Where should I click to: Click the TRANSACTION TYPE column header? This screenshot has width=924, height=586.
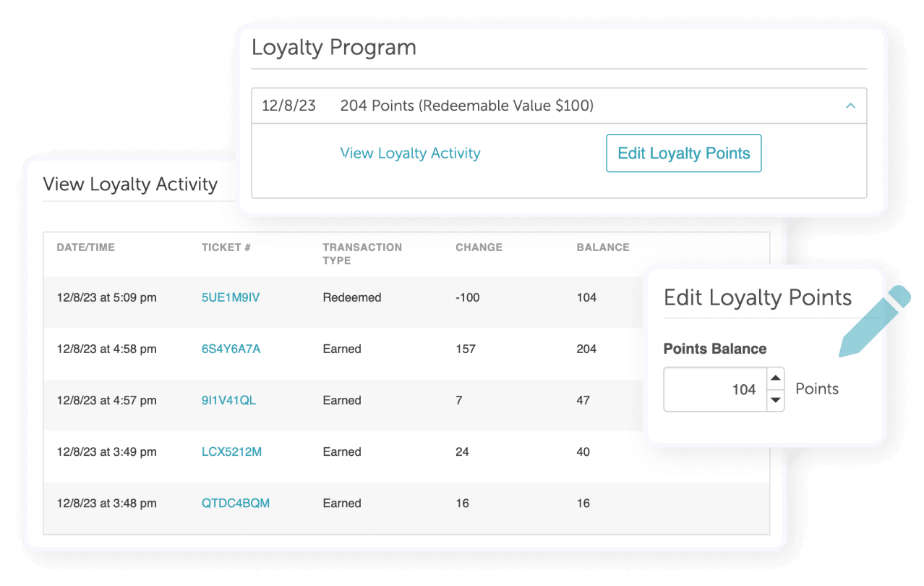(362, 254)
